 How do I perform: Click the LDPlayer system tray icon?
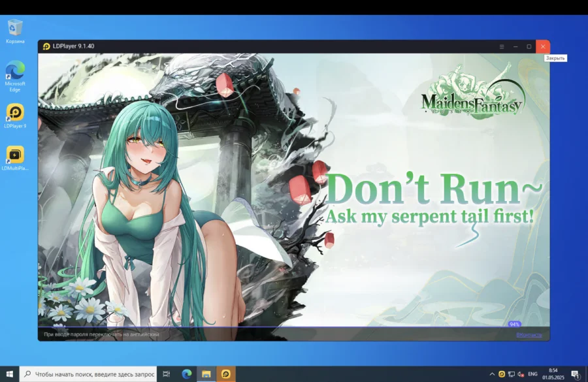502,374
